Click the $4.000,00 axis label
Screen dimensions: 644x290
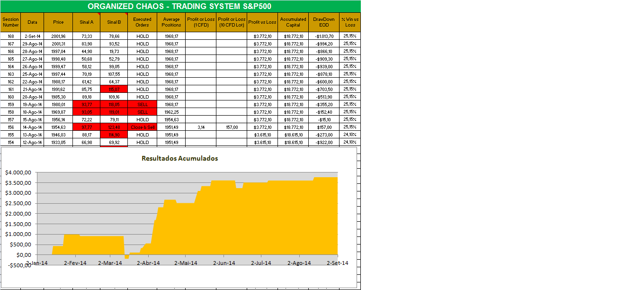point(18,172)
